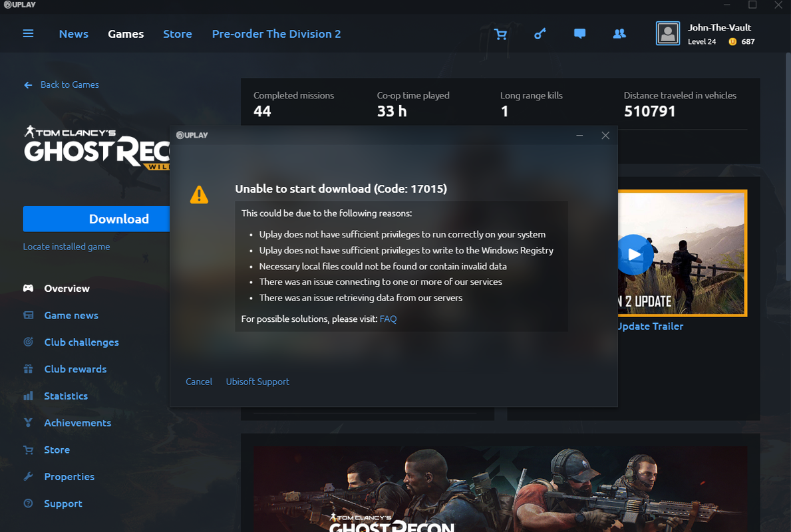Open the News tab
Image resolution: width=791 pixels, height=532 pixels.
click(74, 34)
